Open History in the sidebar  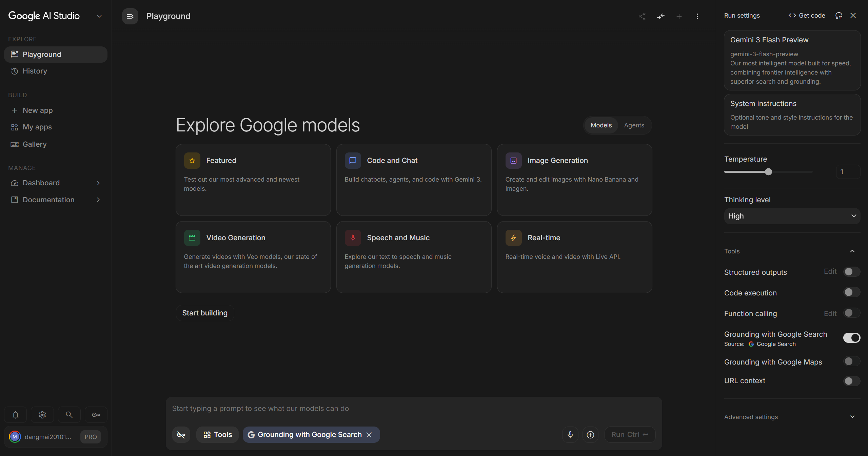point(56,71)
